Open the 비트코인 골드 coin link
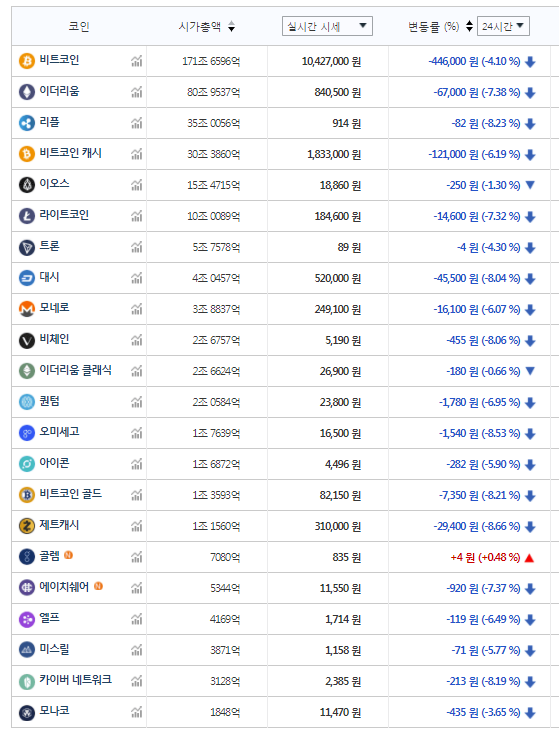Viewport: 559px width, 733px height. click(71, 494)
